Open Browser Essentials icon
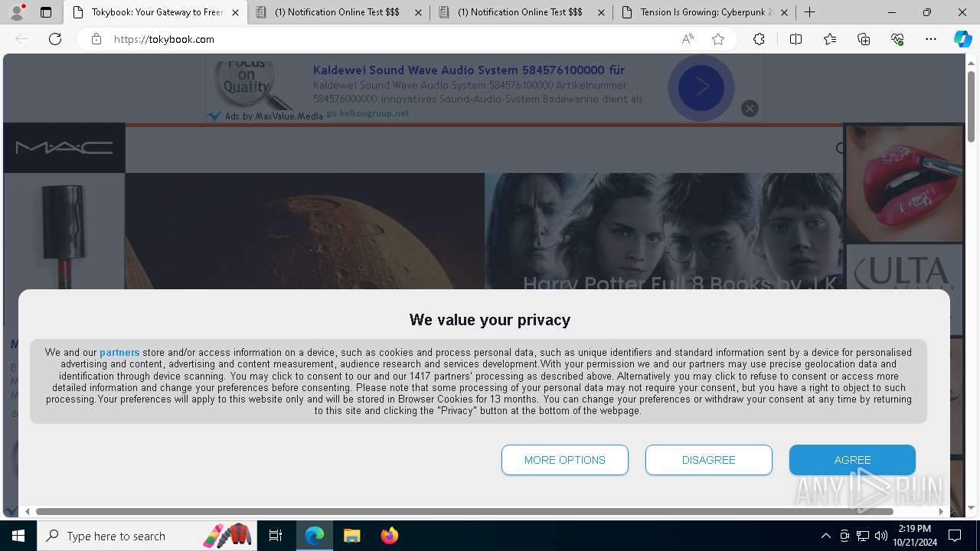The width and height of the screenshot is (980, 551). click(897, 39)
